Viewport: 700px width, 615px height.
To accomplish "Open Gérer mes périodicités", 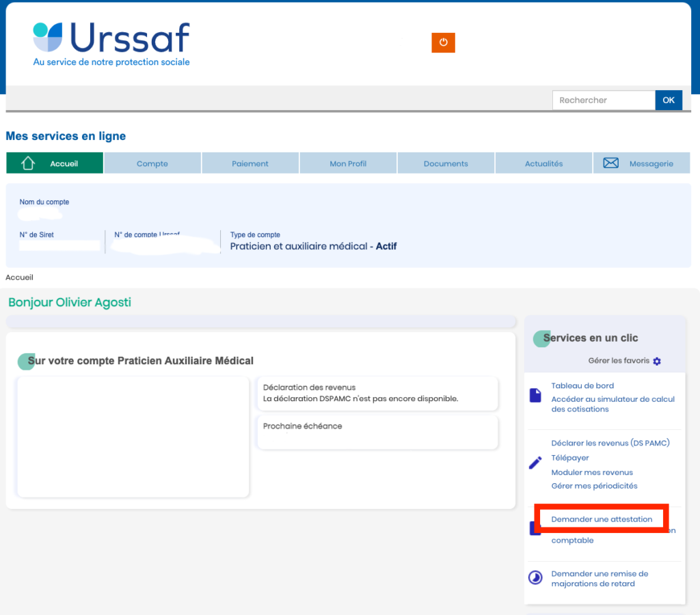I will pos(594,486).
